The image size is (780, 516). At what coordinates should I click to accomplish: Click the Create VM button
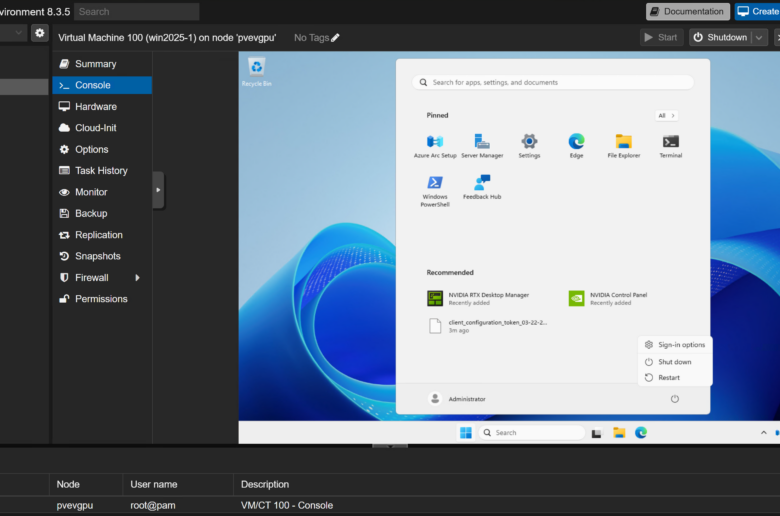click(757, 11)
